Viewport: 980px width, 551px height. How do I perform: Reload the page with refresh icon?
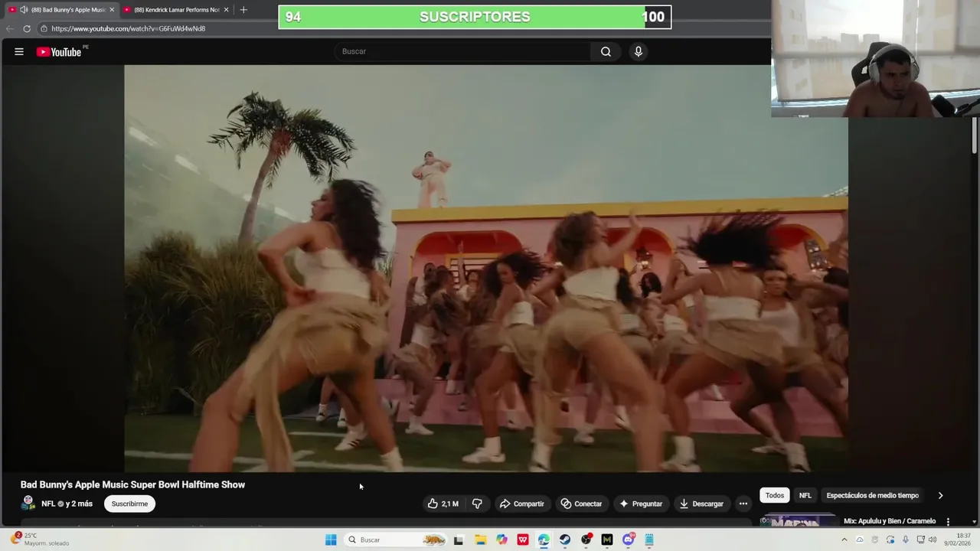click(x=27, y=28)
